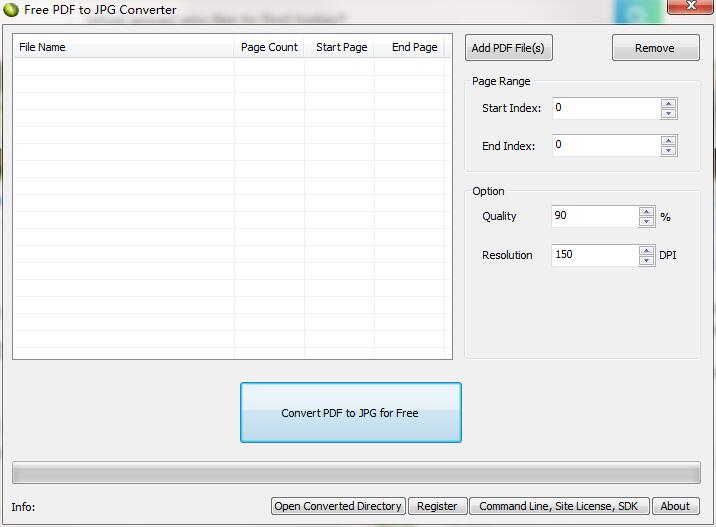Image resolution: width=716 pixels, height=527 pixels.
Task: Increase the Resolution DPI with up arrow
Action: coord(647,250)
